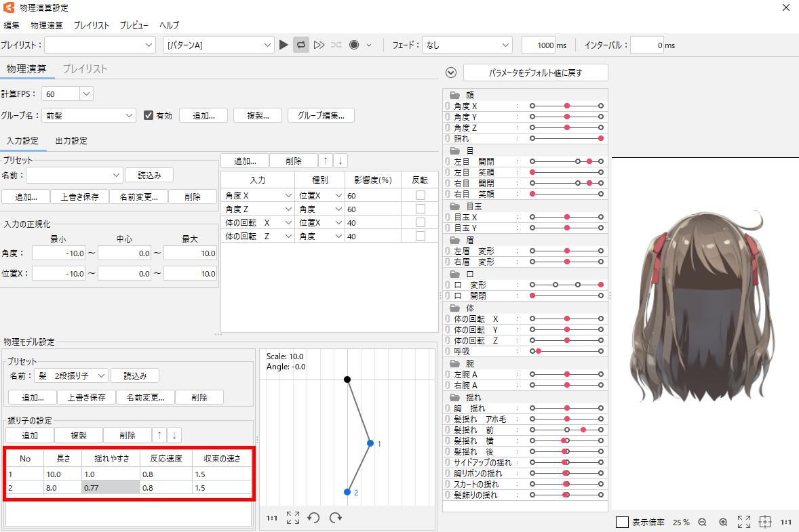Image resolution: width=799 pixels, height=532 pixels.
Task: Open the ヘルプ menu
Action: point(169,25)
